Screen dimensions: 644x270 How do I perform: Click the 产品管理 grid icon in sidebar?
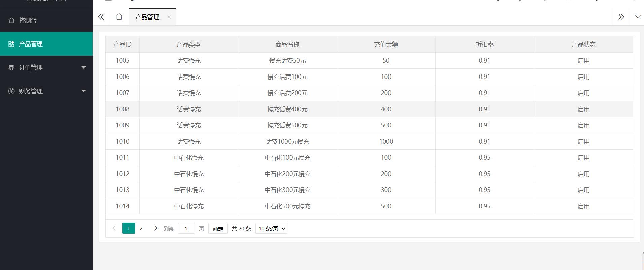[x=11, y=44]
